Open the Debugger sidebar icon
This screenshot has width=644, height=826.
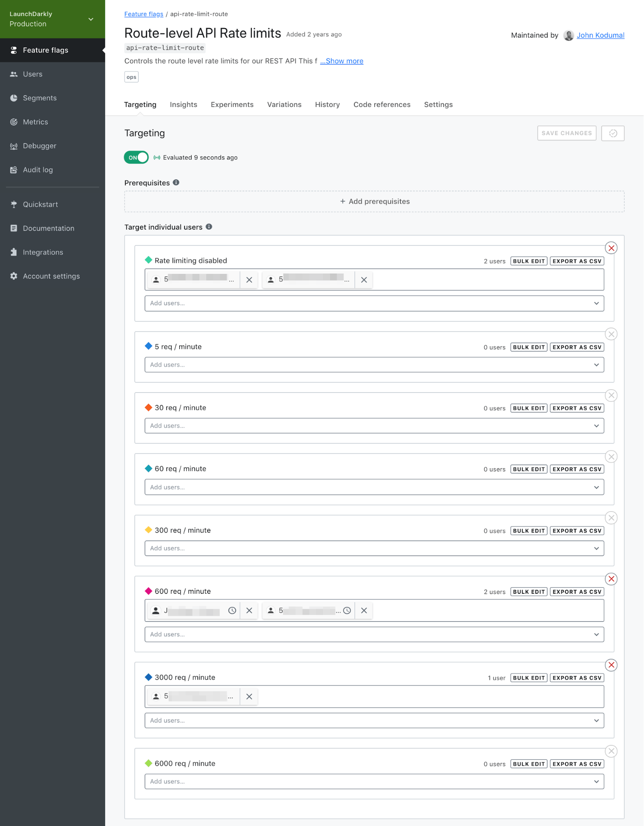click(14, 146)
